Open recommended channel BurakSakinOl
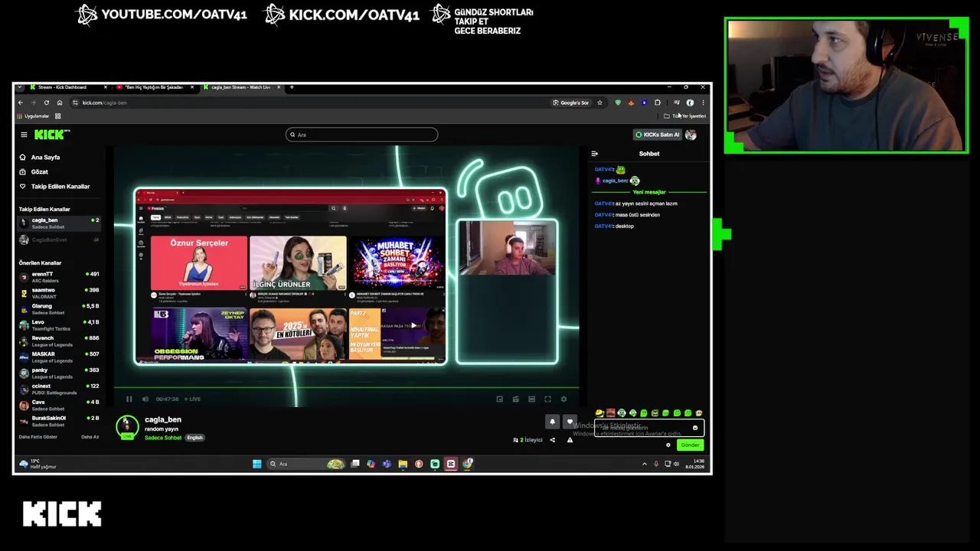 59,421
